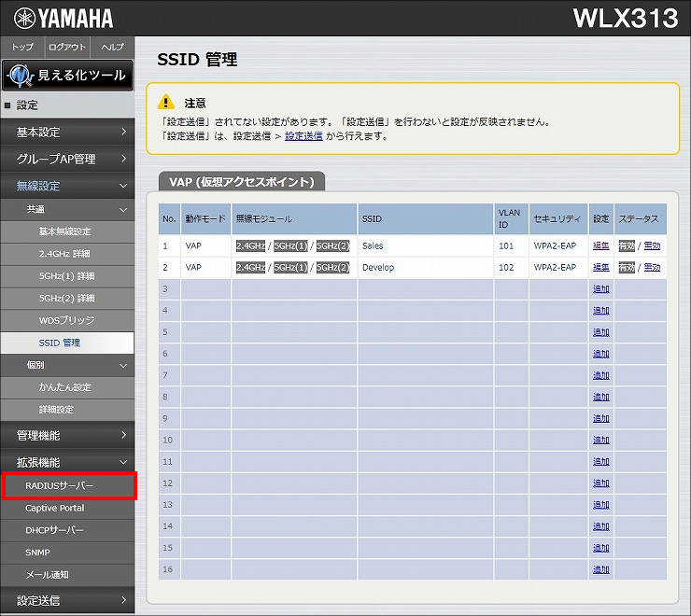Click ログアウト to log out

click(x=67, y=47)
